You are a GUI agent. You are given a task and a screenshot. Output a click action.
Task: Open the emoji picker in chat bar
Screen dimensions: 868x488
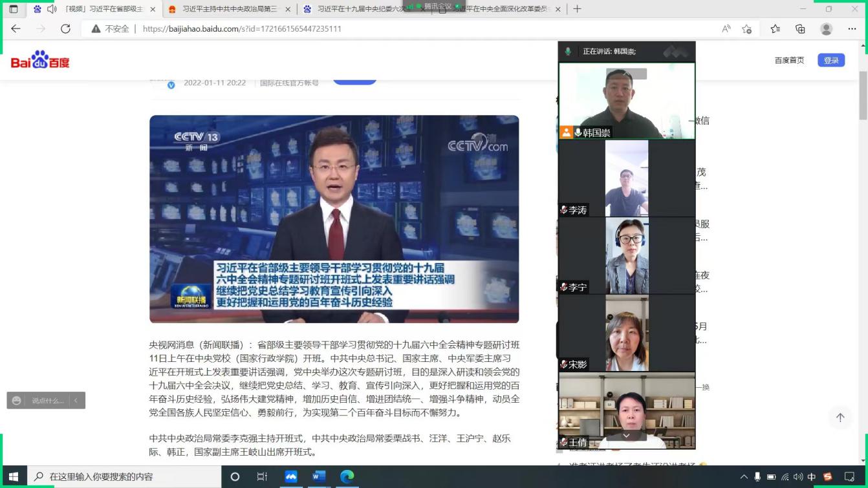point(17,401)
